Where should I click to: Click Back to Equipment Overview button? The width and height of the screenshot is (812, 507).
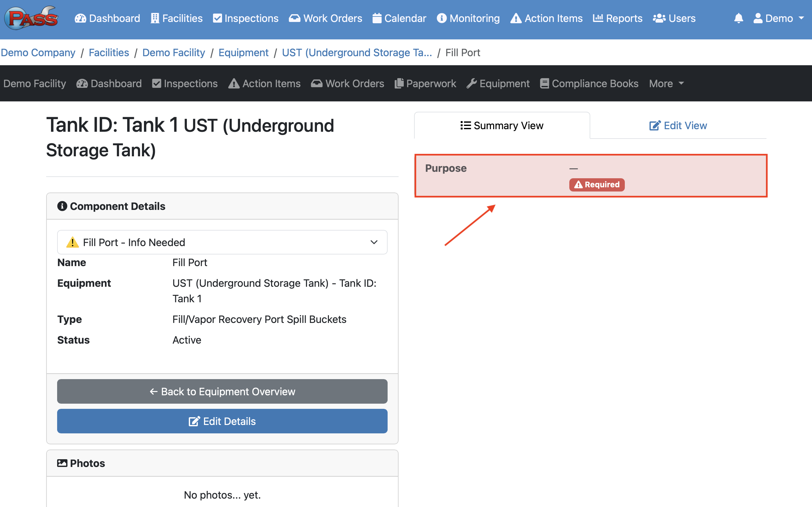pyautogui.click(x=222, y=391)
